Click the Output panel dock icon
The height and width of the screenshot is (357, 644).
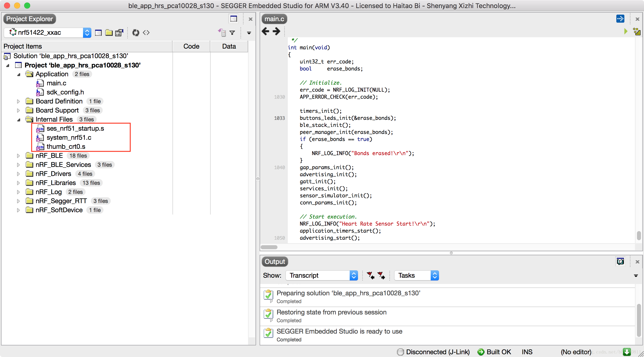point(620,262)
